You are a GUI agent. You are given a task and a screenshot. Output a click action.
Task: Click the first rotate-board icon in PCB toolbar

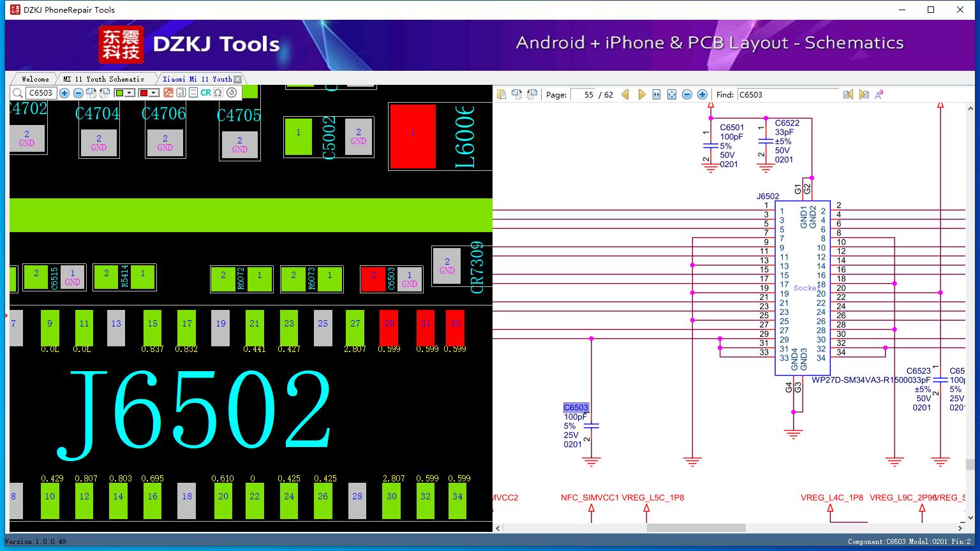[x=91, y=93]
